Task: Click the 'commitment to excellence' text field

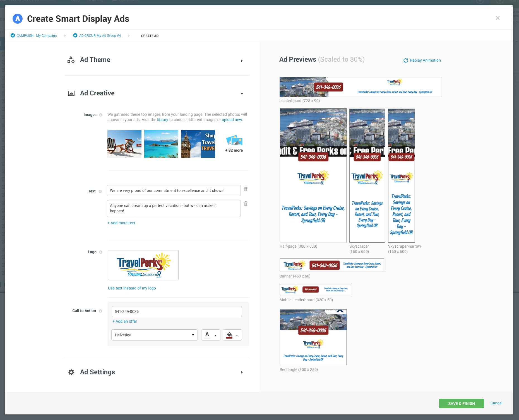Action: coord(174,190)
